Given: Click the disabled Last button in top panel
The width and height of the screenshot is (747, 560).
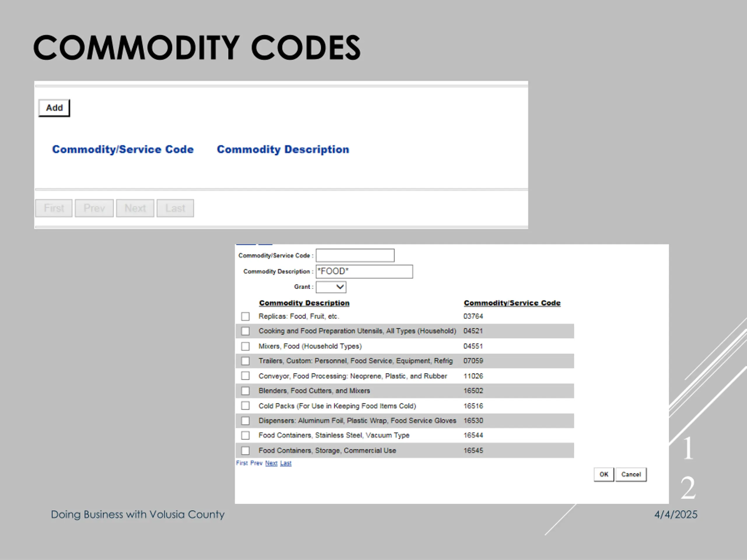Looking at the screenshot, I should click(x=175, y=208).
